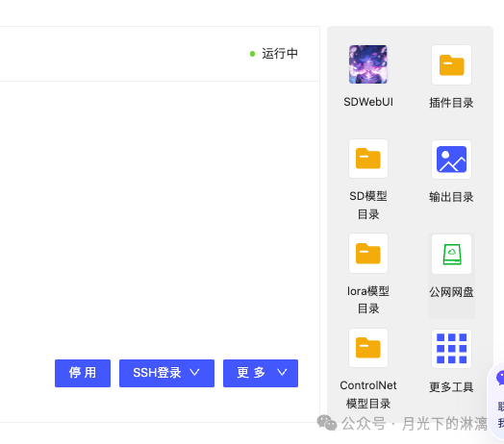Screen dimensions: 504x444
Task: Open the 插件目录 folder icon
Action: point(451,65)
